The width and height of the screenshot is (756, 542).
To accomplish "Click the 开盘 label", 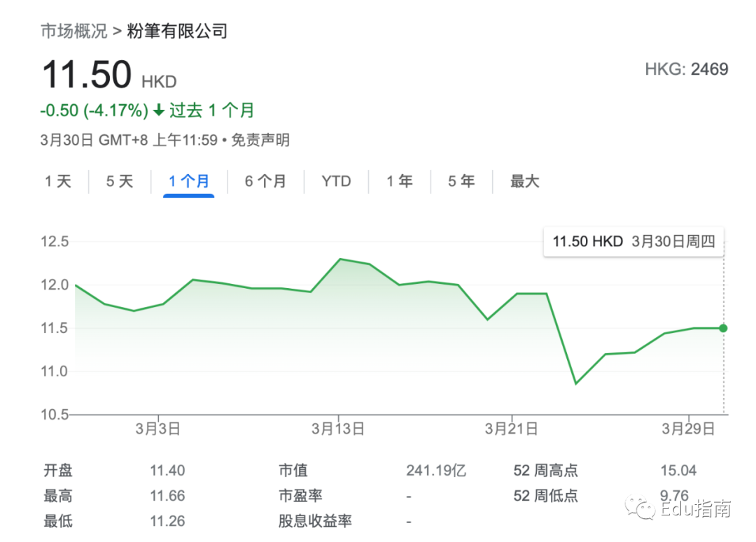I will click(58, 470).
